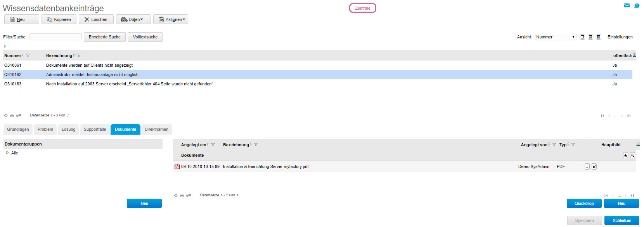Open the Grundlagen tab
The width and height of the screenshot is (644, 227).
point(18,130)
